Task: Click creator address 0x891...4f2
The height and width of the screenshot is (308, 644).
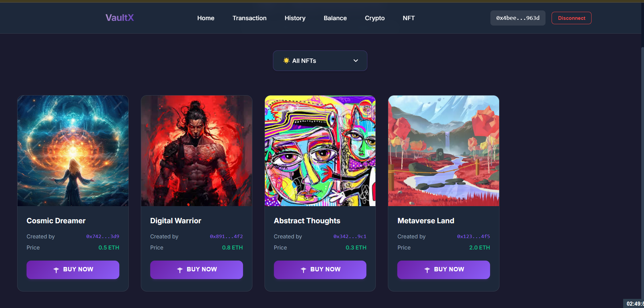Action: point(226,236)
